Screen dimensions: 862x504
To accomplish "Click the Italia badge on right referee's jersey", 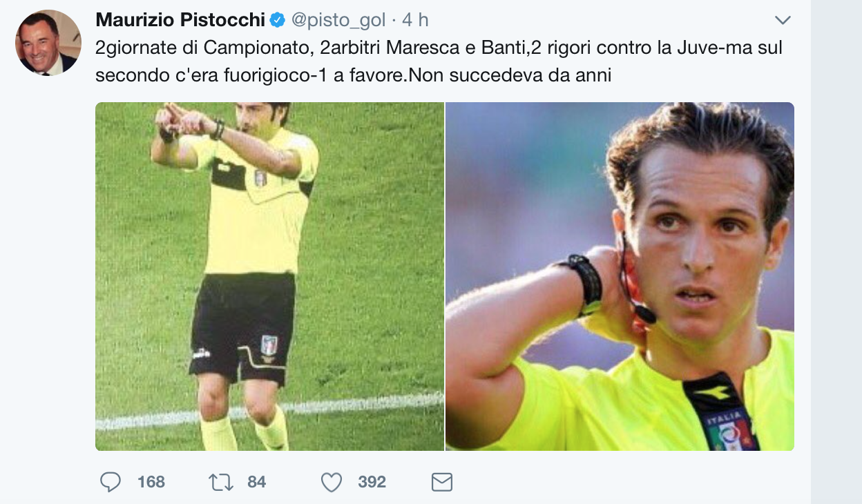I will [725, 429].
